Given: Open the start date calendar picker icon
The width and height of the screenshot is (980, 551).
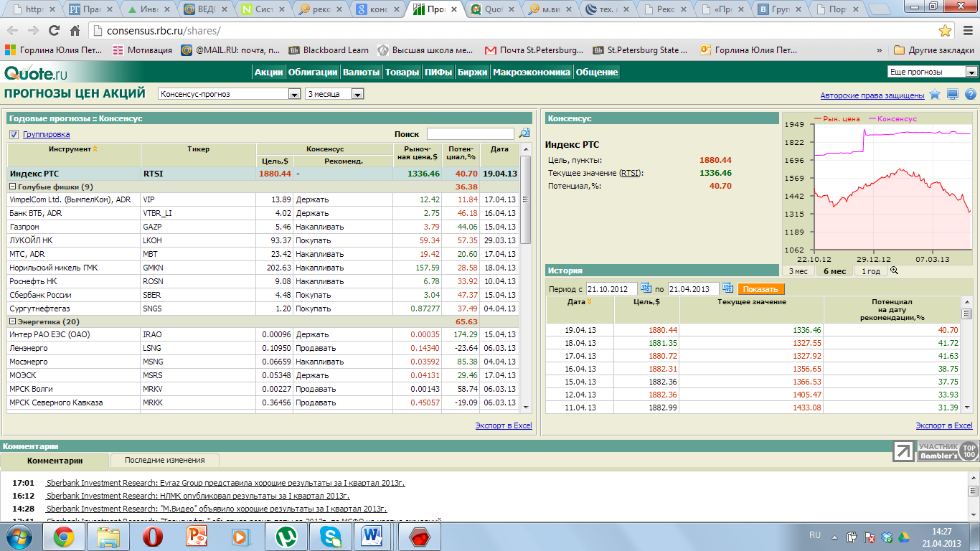Looking at the screenshot, I should (x=646, y=288).
